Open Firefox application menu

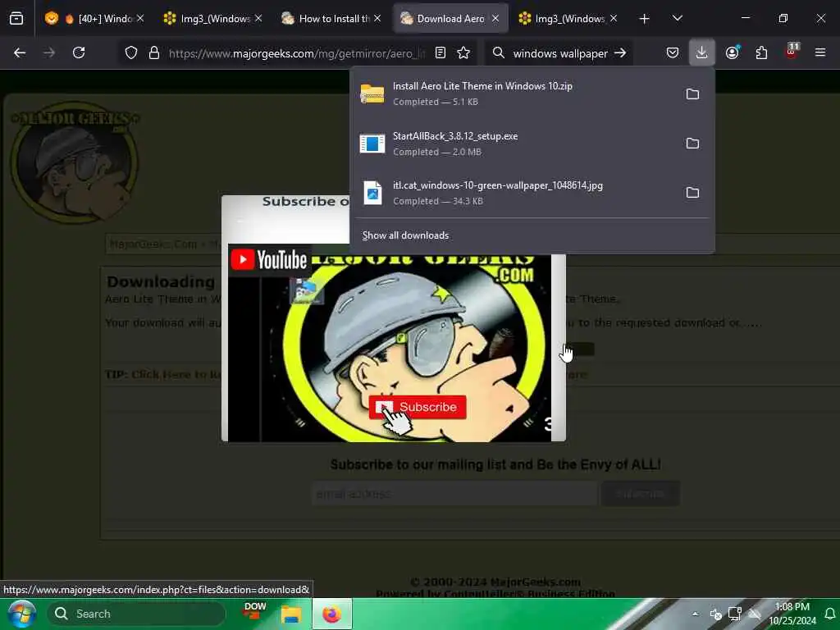[x=819, y=52]
